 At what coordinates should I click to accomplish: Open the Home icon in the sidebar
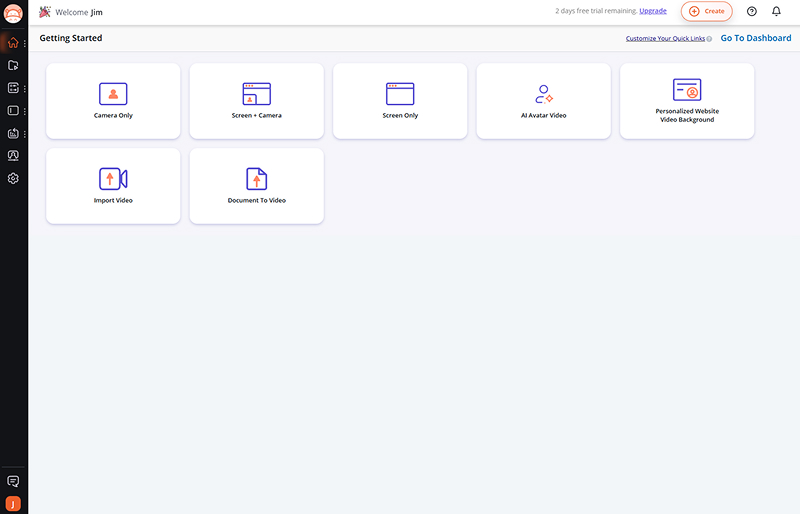coord(13,43)
